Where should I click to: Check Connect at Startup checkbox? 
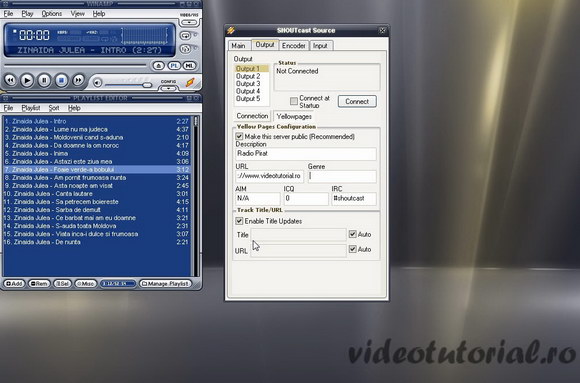point(294,101)
